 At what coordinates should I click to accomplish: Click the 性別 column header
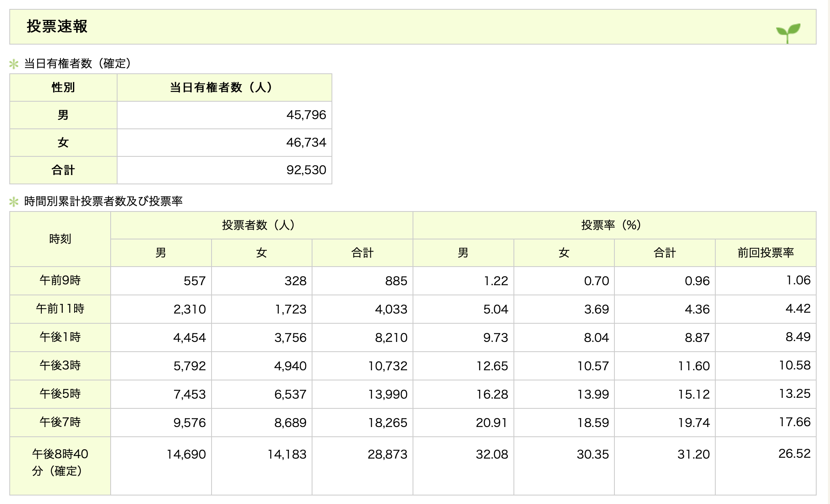tap(63, 88)
